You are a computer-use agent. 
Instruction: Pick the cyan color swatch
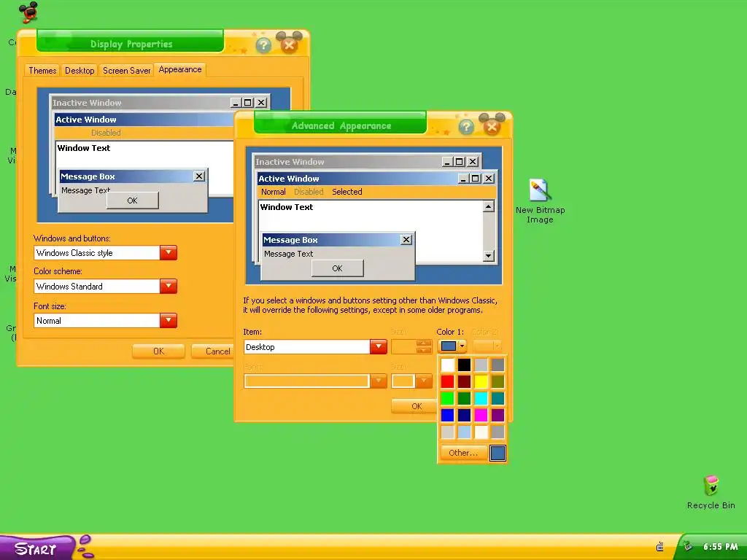(481, 398)
